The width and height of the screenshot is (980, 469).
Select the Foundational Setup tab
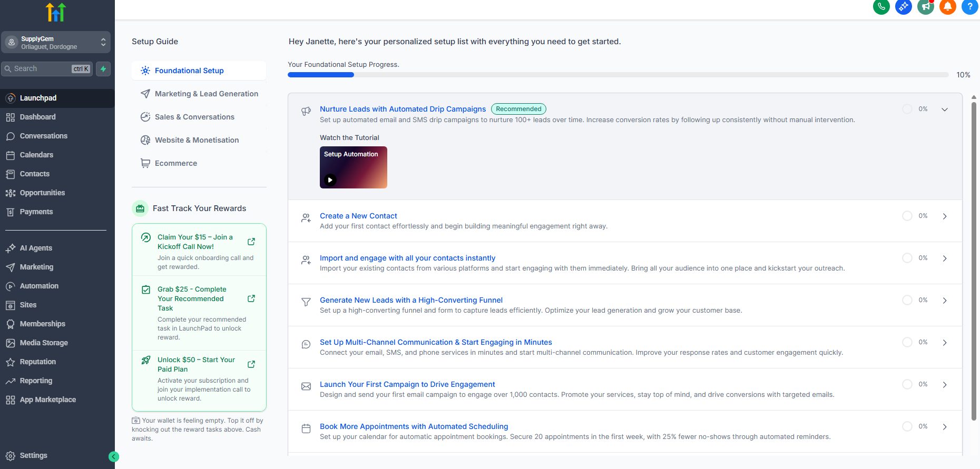pos(199,71)
